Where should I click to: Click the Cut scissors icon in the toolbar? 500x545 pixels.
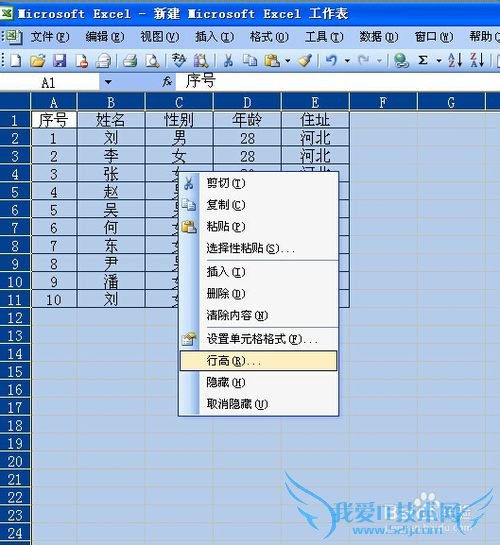[x=228, y=61]
